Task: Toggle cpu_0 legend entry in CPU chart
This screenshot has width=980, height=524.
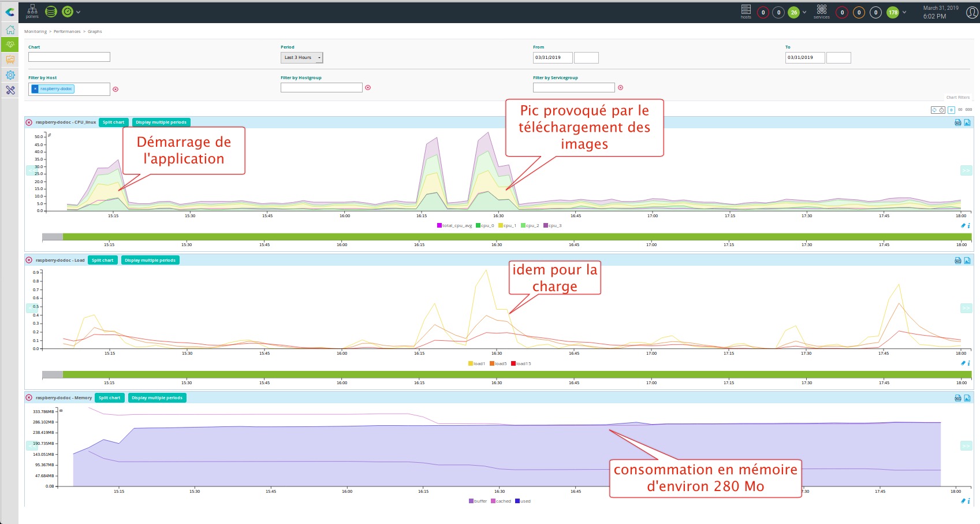Action: tap(485, 226)
